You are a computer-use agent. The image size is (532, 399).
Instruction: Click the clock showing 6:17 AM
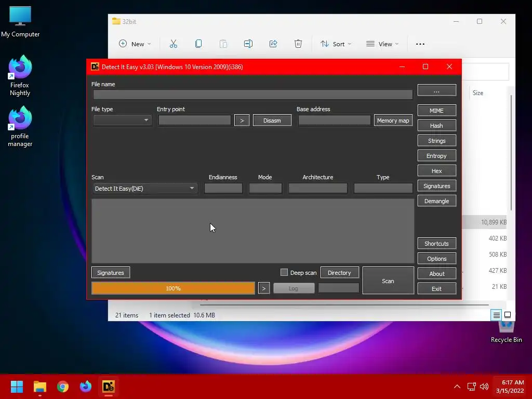[x=513, y=382]
